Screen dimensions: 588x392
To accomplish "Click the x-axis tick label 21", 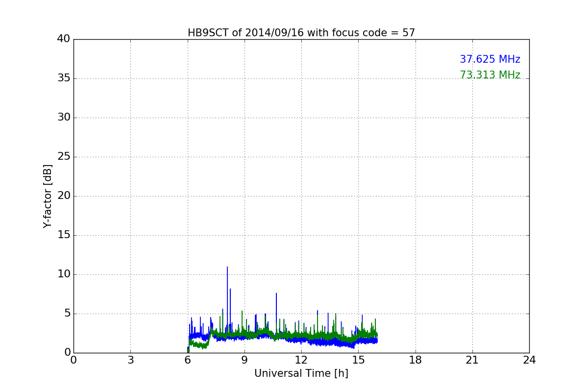I will point(472,360).
